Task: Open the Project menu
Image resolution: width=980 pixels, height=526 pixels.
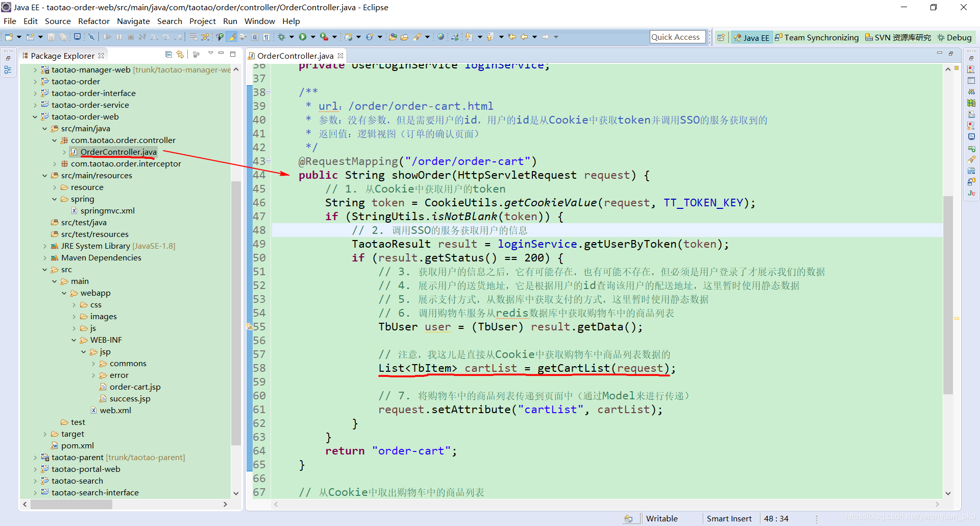Action: pos(203,21)
